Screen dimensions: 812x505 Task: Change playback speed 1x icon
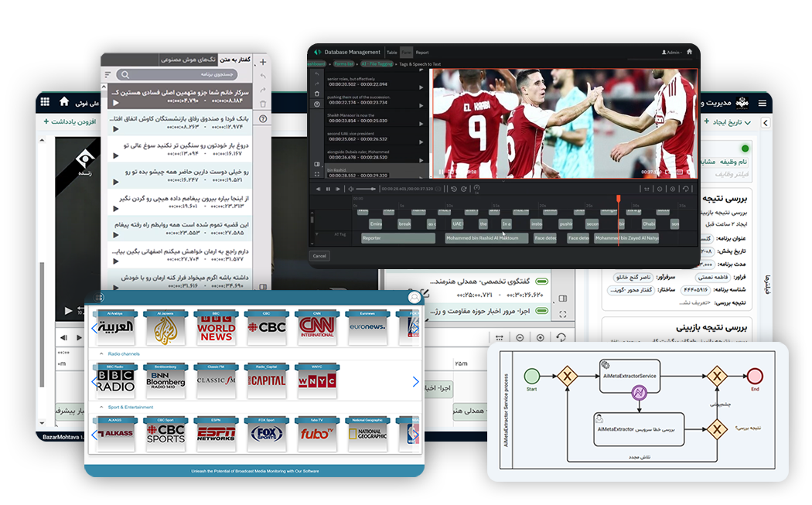[x=477, y=189]
